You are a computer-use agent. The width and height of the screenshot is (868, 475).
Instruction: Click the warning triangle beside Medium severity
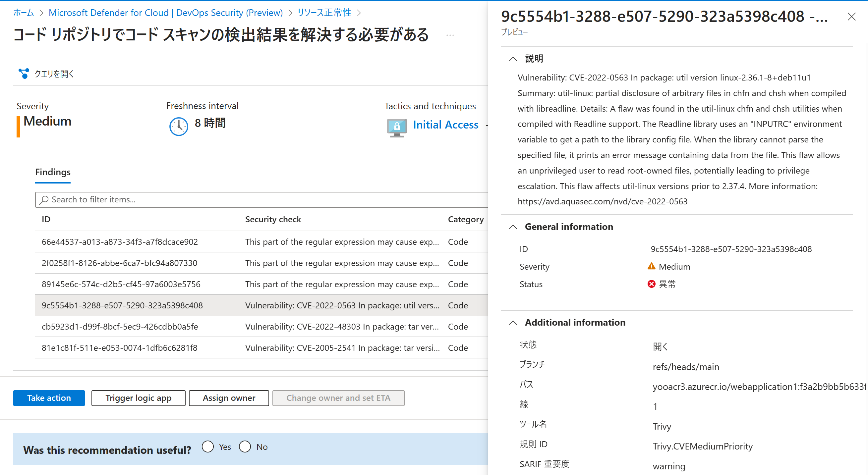coord(652,266)
